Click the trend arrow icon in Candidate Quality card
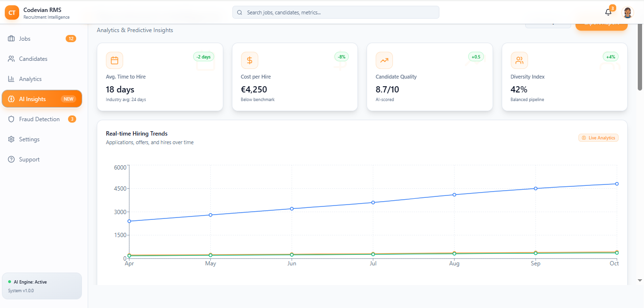 [384, 60]
